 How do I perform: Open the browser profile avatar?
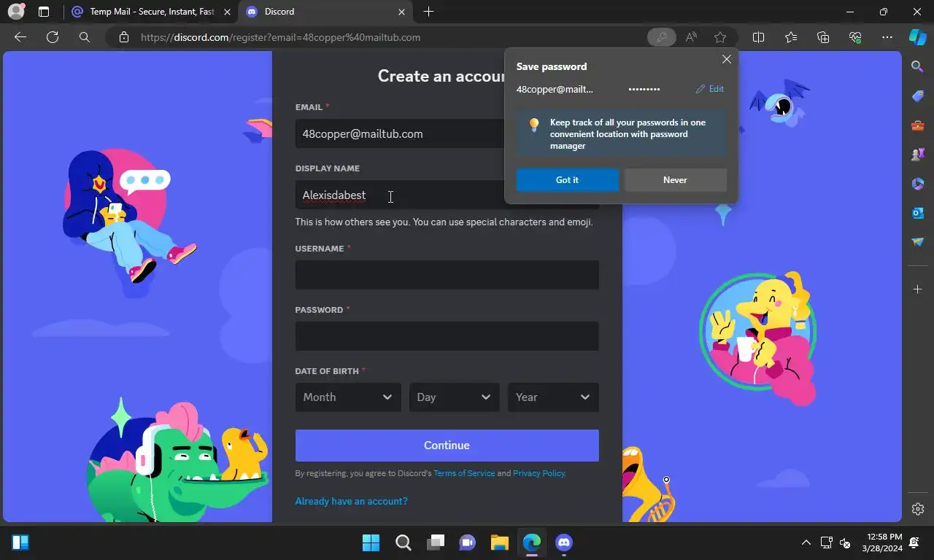tap(15, 12)
